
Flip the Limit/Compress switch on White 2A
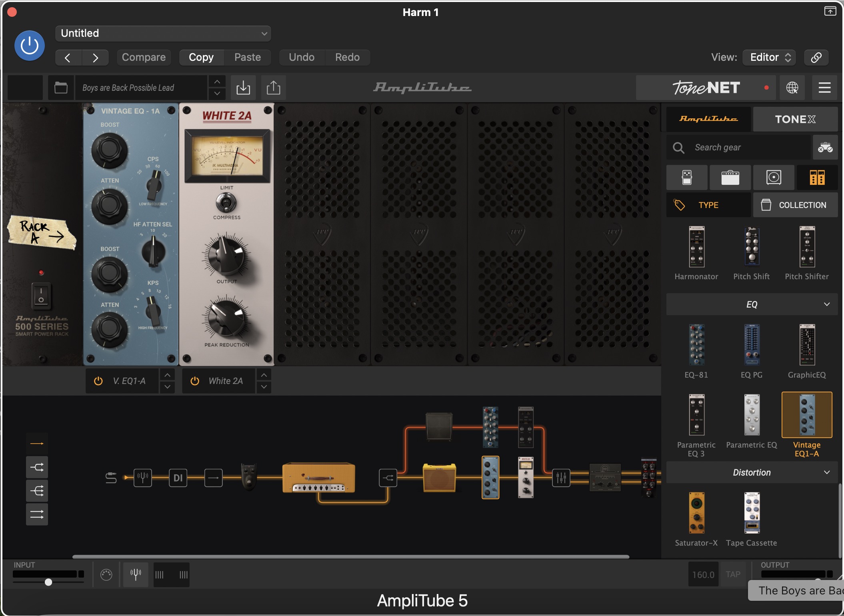point(226,203)
